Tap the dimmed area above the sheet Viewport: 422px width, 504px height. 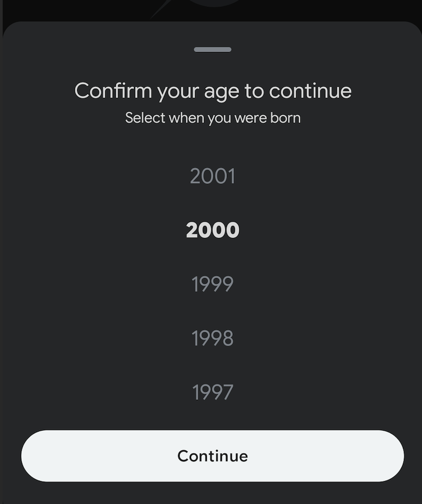(x=213, y=10)
